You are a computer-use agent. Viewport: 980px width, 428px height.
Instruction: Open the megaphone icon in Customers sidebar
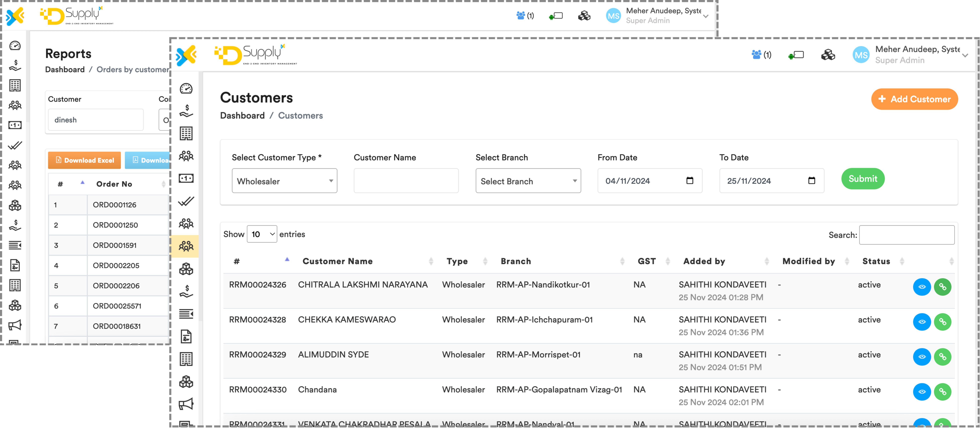[x=186, y=404]
